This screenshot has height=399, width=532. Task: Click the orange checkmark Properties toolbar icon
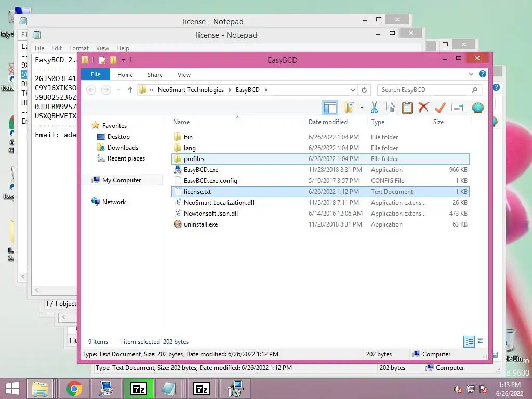click(440, 108)
